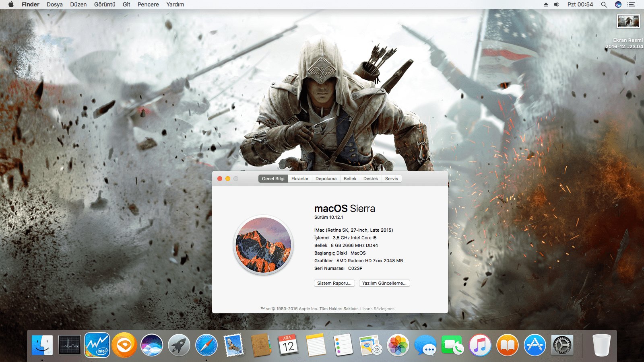The width and height of the screenshot is (644, 362).
Task: Open Intel Power Gadget in the Dock
Action: click(97, 345)
